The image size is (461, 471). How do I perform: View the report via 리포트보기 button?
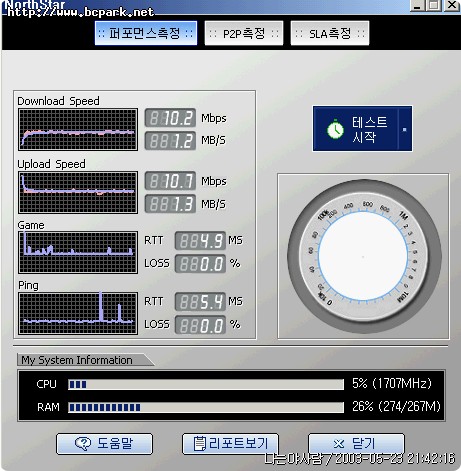coord(230,444)
